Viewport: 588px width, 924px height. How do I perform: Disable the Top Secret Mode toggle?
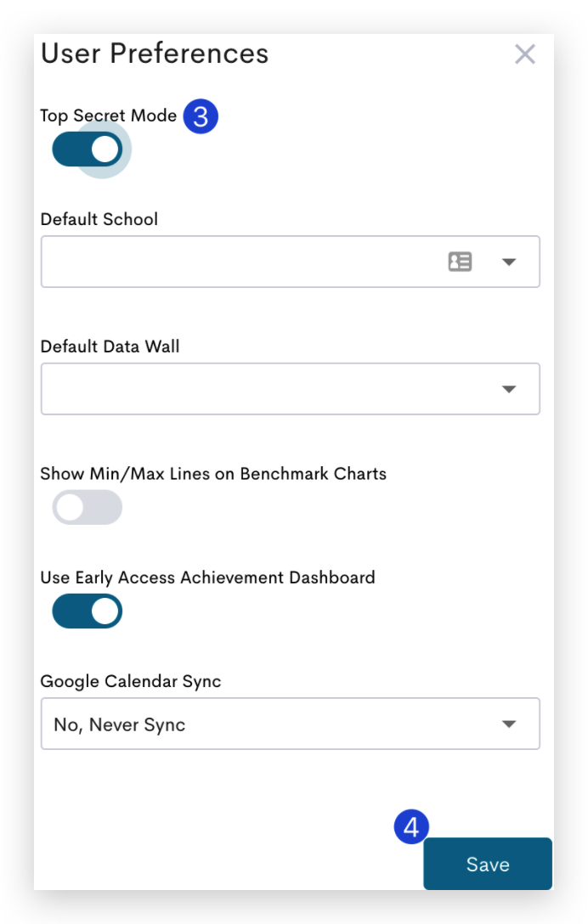pyautogui.click(x=88, y=149)
